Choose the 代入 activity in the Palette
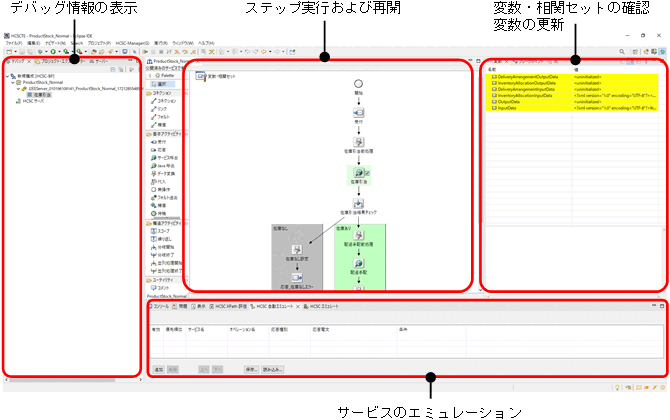The width and height of the screenshot is (670, 420). click(158, 182)
